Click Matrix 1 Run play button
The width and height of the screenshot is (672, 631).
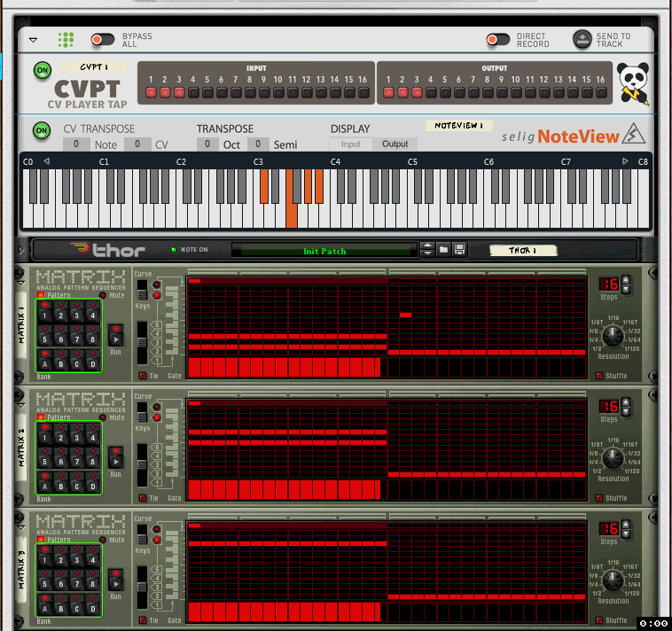(116, 335)
